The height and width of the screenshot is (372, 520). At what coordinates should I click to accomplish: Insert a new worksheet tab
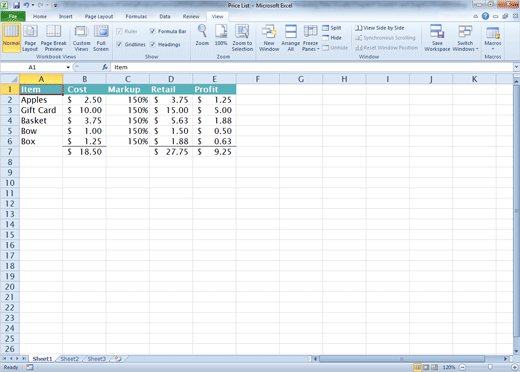[118, 359]
